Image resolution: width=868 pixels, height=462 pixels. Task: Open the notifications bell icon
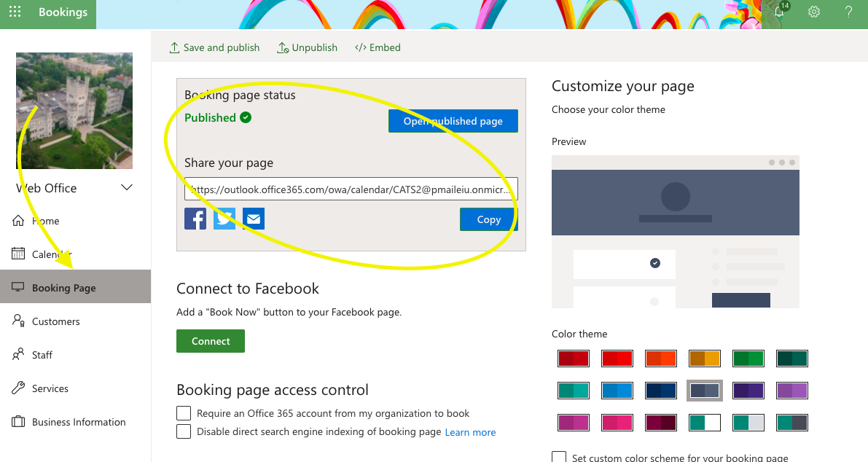coord(779,12)
